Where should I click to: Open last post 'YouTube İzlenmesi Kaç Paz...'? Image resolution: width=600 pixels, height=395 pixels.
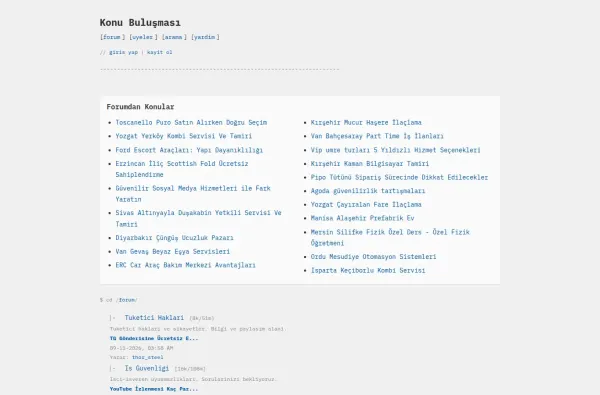[x=154, y=389]
